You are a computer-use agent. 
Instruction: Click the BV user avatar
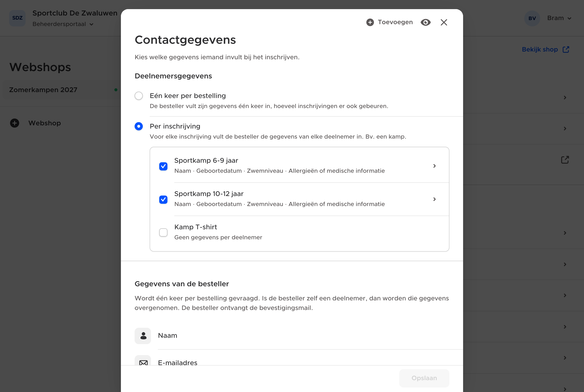pyautogui.click(x=532, y=18)
